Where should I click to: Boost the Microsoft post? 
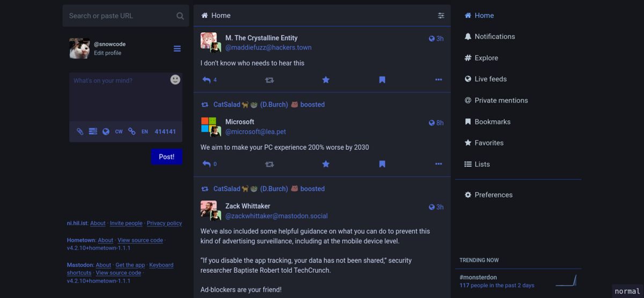[269, 164]
